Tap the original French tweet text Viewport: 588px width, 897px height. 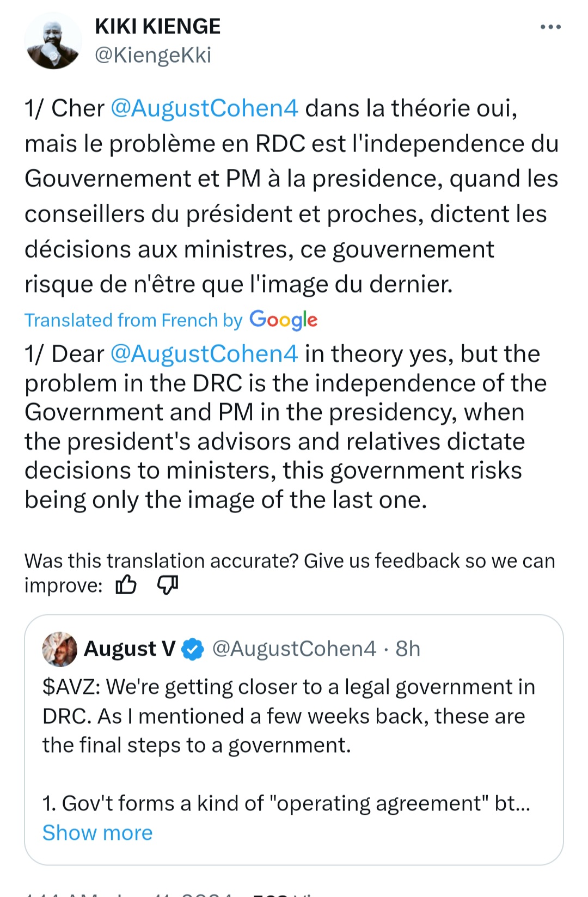(291, 213)
